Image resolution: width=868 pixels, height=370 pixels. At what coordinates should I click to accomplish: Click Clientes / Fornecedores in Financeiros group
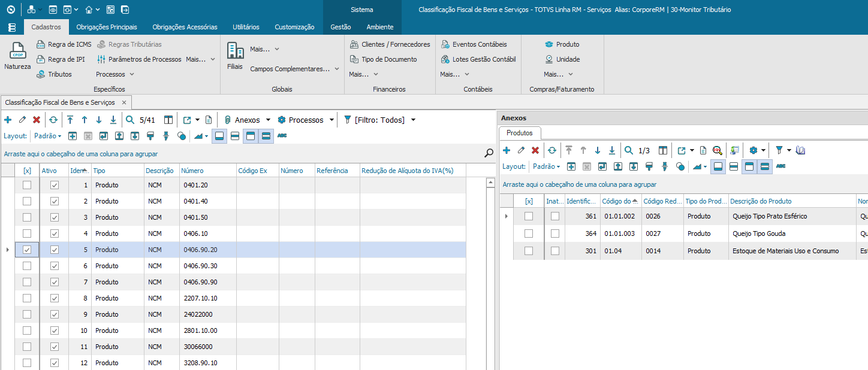pos(396,44)
